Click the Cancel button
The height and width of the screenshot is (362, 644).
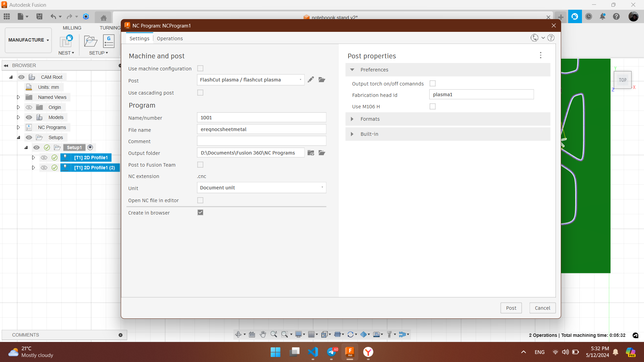tap(542, 308)
